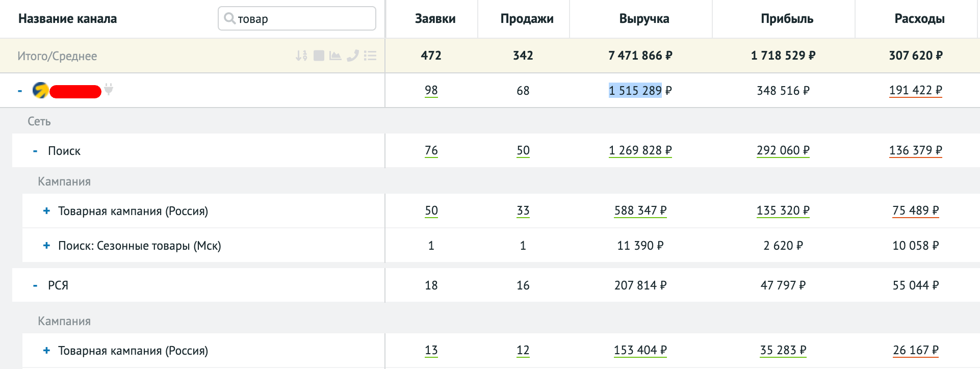
Task: Collapse the РСЯ network row
Action: 35,285
